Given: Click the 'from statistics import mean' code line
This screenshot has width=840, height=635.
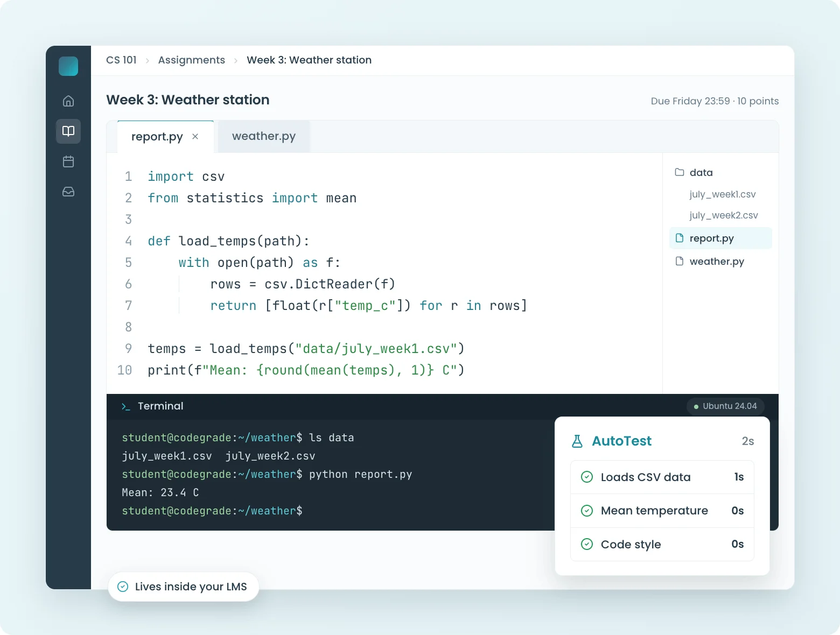Looking at the screenshot, I should tap(252, 198).
